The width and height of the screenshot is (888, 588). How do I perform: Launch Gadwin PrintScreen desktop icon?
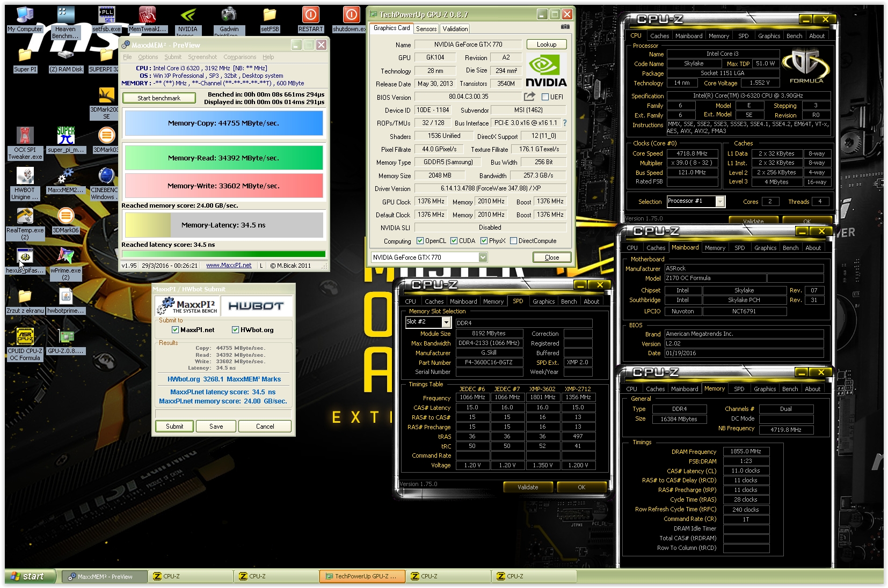coord(229,21)
